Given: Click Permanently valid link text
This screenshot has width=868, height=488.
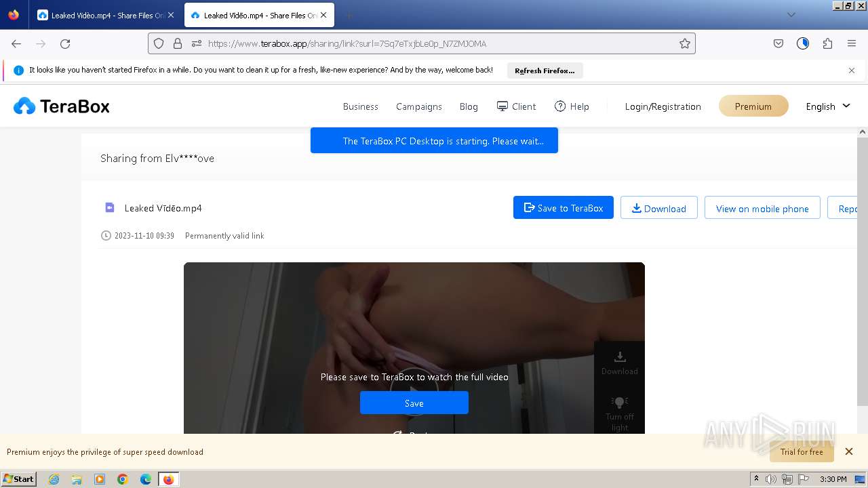Looking at the screenshot, I should 224,236.
